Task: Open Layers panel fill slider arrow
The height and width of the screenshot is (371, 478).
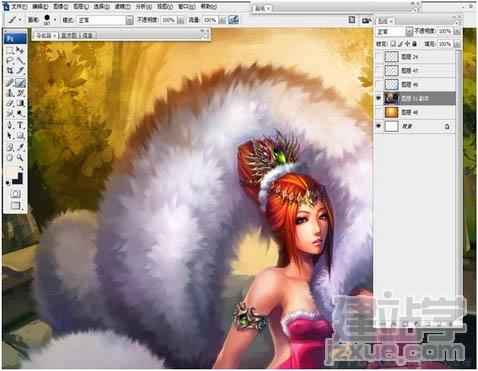Action: tap(457, 44)
